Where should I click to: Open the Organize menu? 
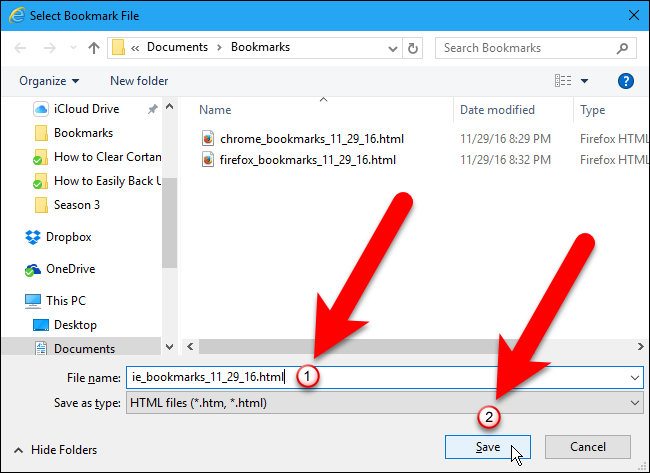49,81
